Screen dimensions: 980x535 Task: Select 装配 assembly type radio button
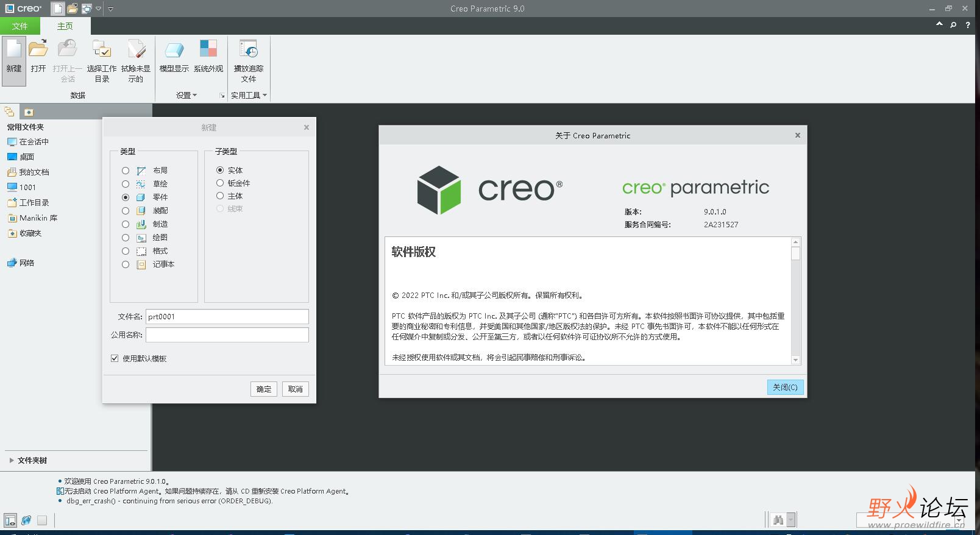(x=126, y=211)
